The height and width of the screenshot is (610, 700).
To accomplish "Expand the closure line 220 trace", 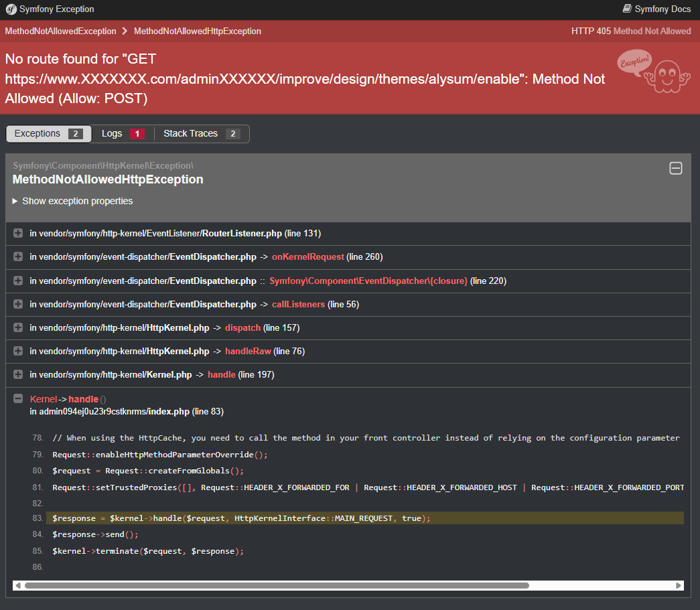I will click(18, 281).
